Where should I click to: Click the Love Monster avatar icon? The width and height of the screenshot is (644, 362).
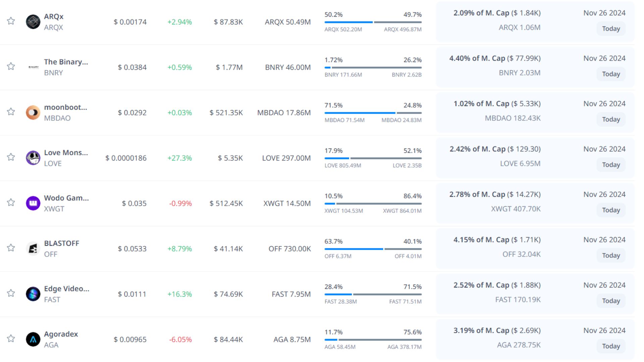click(x=33, y=158)
